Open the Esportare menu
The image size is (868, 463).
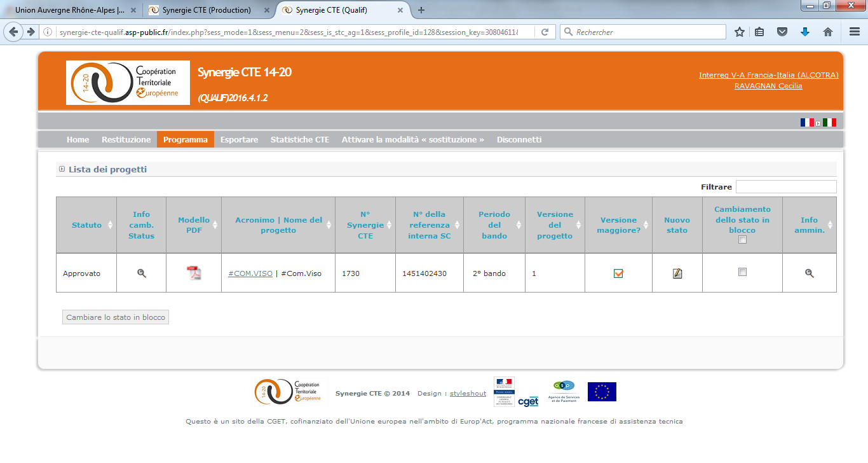click(240, 139)
